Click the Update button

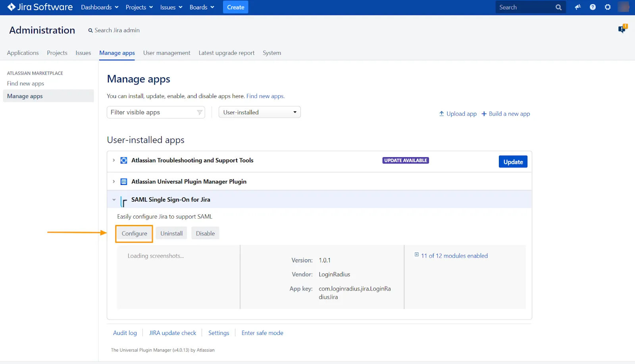click(513, 162)
